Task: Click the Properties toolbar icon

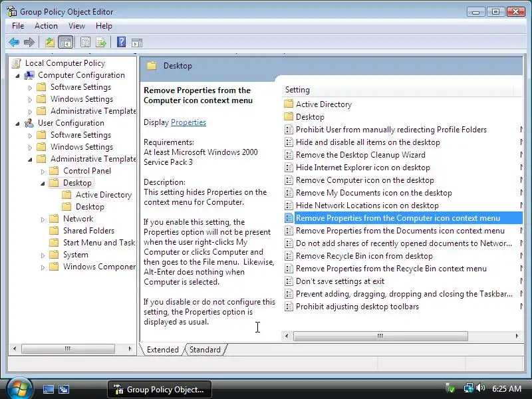Action: pyautogui.click(x=85, y=43)
